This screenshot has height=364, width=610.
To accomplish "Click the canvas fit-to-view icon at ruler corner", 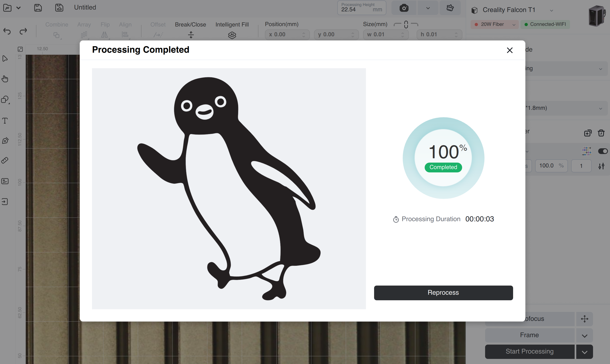I will 20,49.
